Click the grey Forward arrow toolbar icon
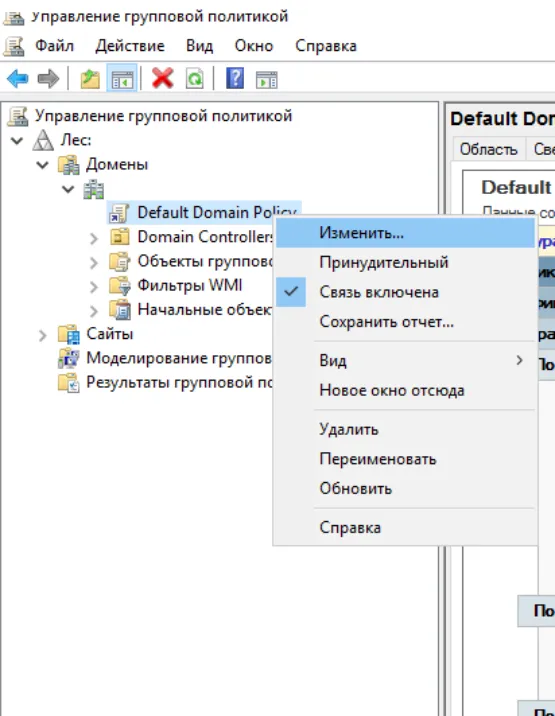The image size is (555, 716). (48, 79)
